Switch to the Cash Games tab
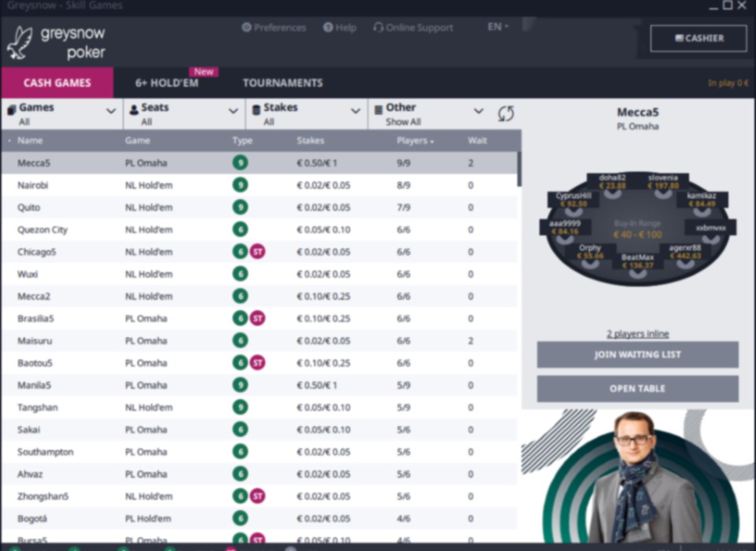The image size is (756, 551). click(57, 83)
